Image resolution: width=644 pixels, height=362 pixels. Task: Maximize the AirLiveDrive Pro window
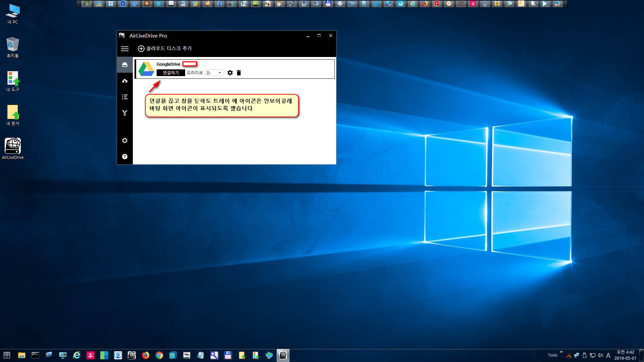pos(319,36)
